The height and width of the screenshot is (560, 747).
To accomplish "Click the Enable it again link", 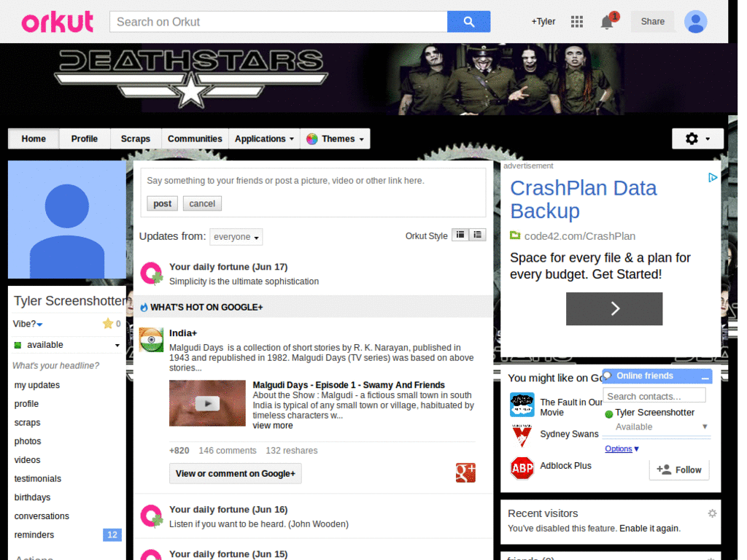I will [x=649, y=529].
